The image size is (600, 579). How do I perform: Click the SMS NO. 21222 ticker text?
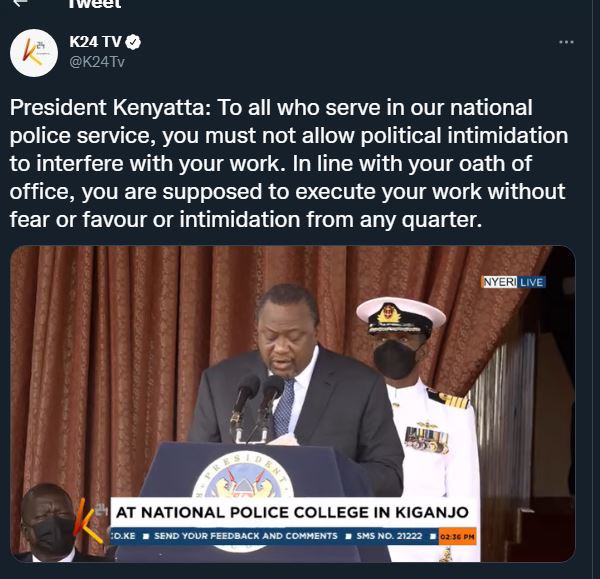[x=389, y=536]
